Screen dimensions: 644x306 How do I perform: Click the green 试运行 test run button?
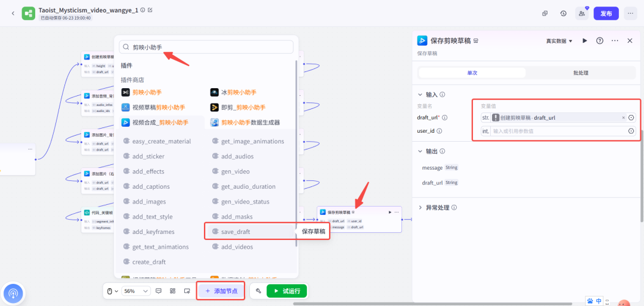click(287, 291)
